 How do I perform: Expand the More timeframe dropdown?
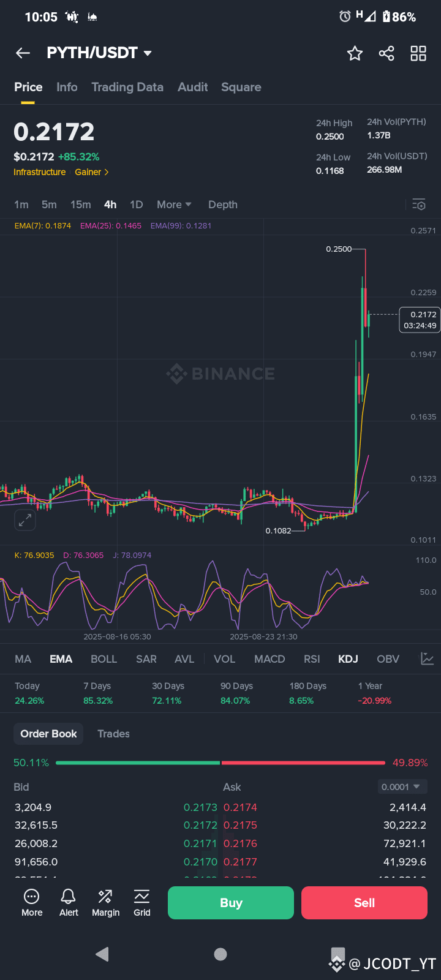click(174, 205)
